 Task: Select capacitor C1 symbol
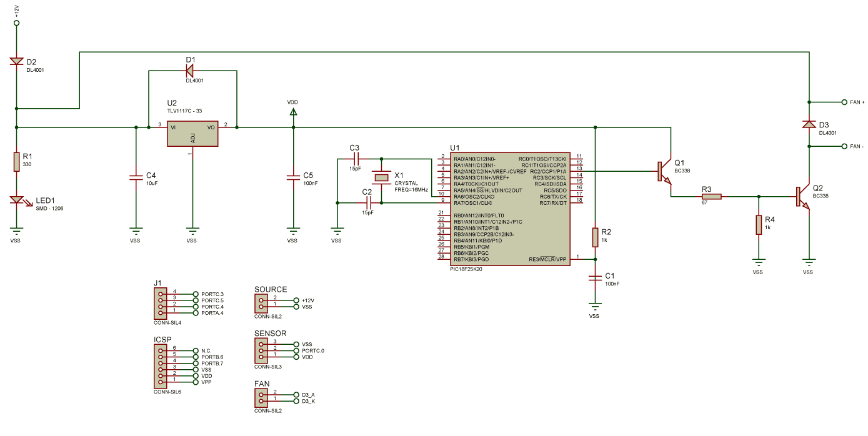[595, 279]
